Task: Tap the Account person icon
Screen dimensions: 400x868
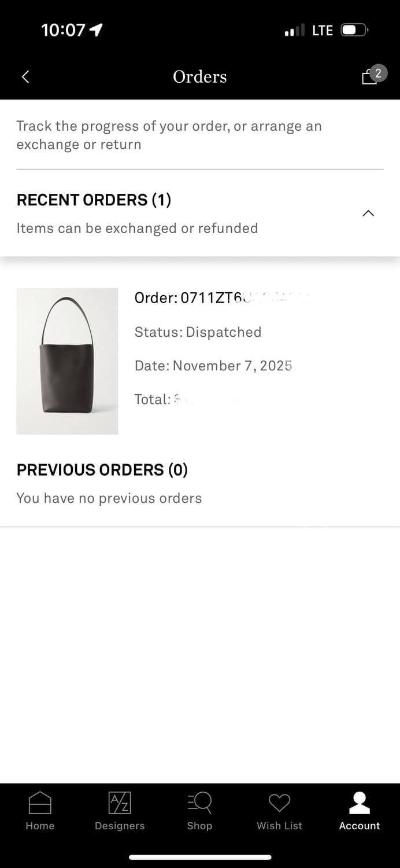Action: (x=360, y=803)
